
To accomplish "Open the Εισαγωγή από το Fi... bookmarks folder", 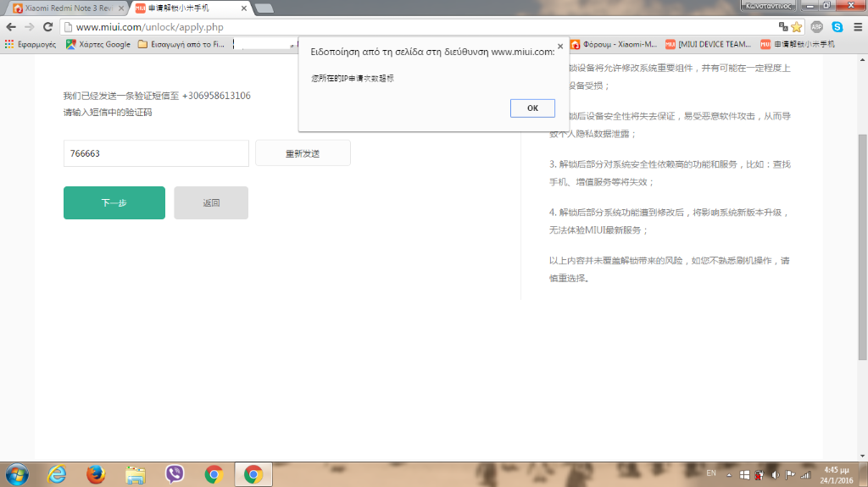I will point(181,44).
